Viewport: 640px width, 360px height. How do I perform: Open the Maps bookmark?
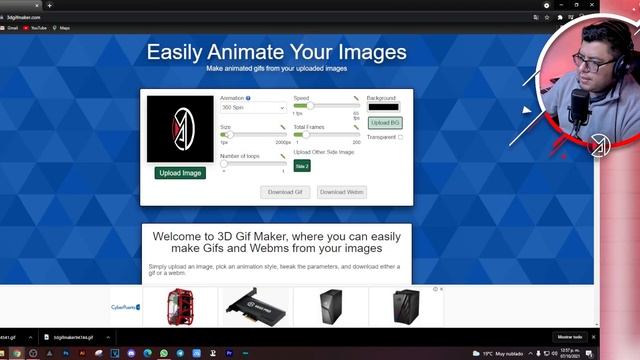tap(61, 28)
